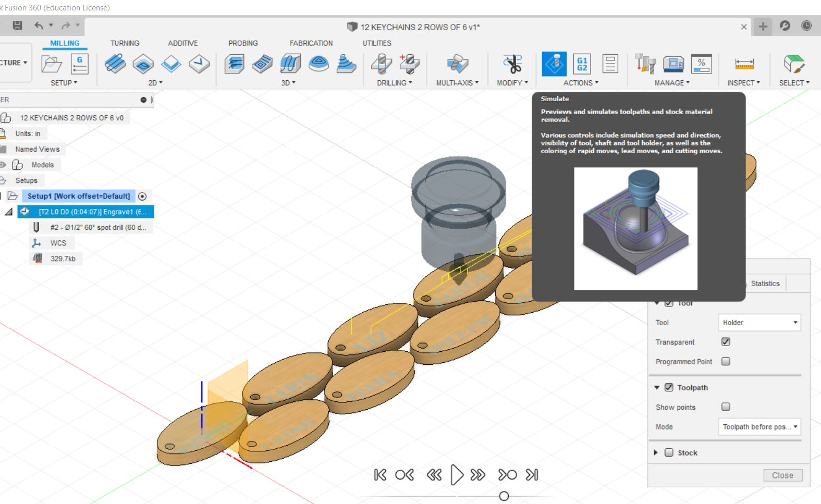Click the simulation progress slider handle
This screenshot has height=504, width=821.
coord(504,496)
